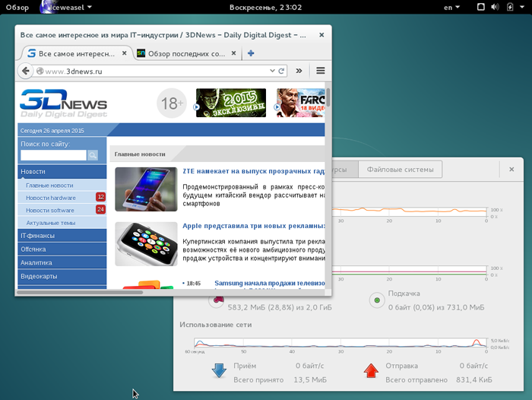The width and height of the screenshot is (532, 400).
Task: Switch to 'Обзор последних со...' tab
Action: click(x=186, y=53)
